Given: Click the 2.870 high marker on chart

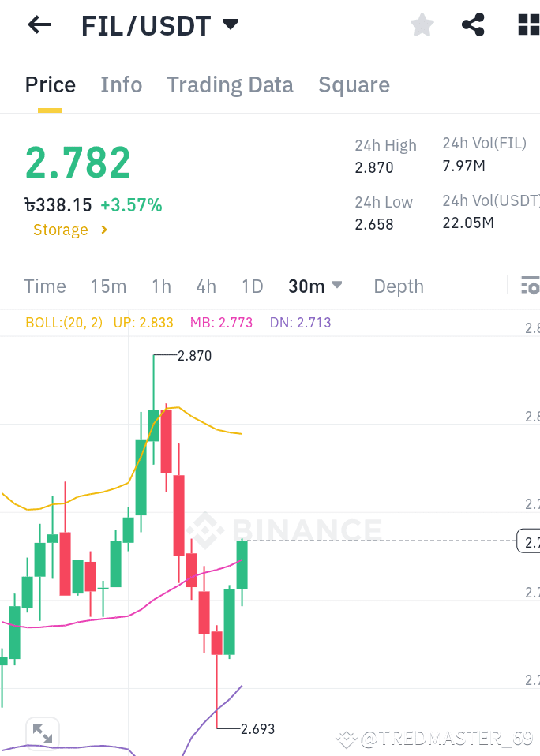Looking at the screenshot, I should [194, 356].
